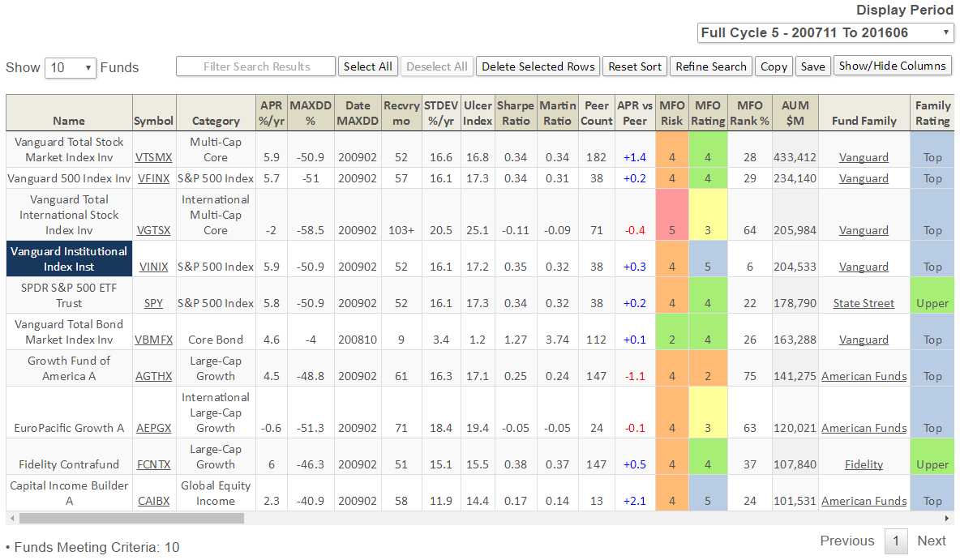Open the Fidelity fund family link
960x560 pixels.
click(864, 465)
